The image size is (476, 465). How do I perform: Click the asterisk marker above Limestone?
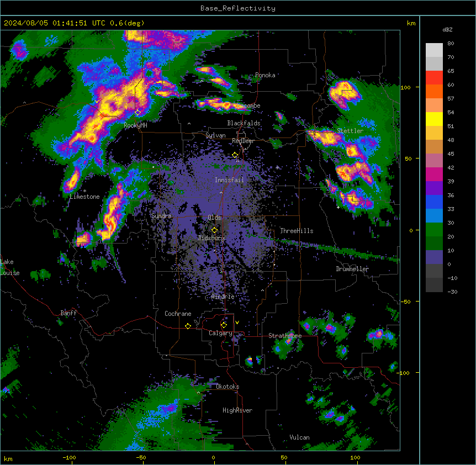(x=84, y=191)
